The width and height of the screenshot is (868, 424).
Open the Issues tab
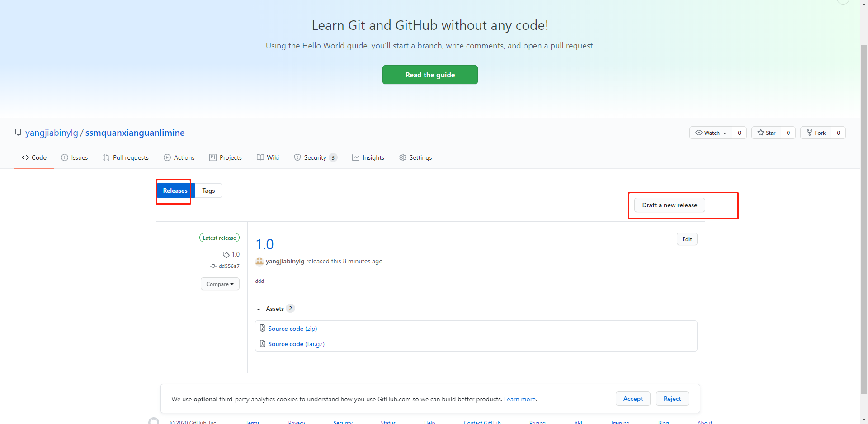(x=75, y=157)
